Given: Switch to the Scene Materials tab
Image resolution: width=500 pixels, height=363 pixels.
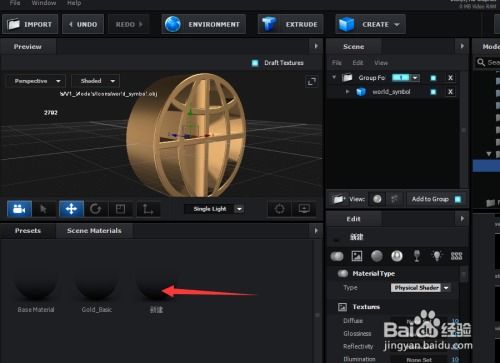Looking at the screenshot, I should click(x=94, y=231).
